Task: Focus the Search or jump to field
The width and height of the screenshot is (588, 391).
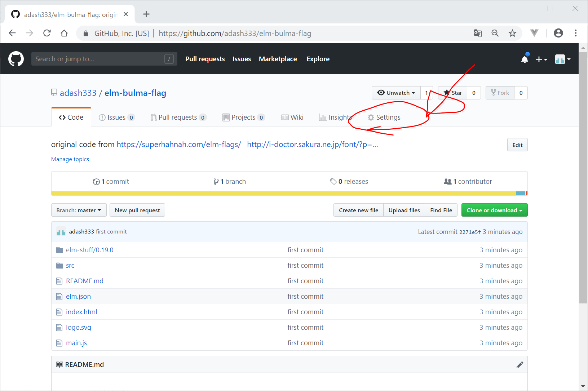Action: tap(104, 59)
